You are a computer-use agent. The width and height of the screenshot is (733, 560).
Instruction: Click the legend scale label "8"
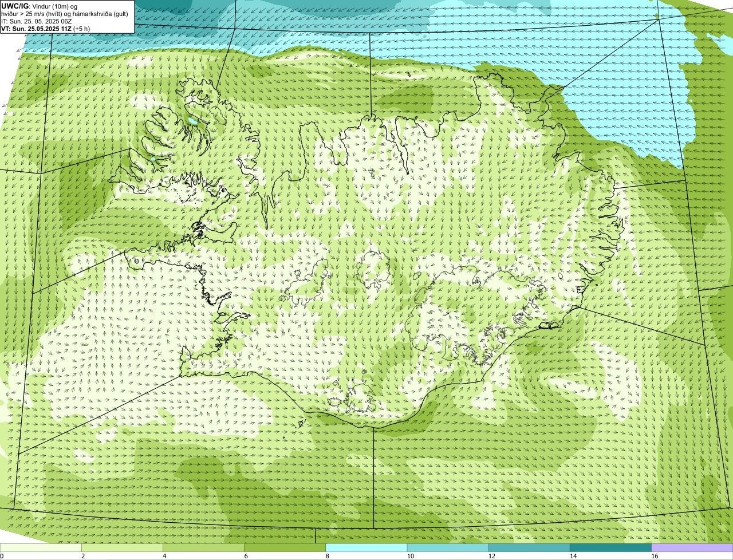(328, 556)
